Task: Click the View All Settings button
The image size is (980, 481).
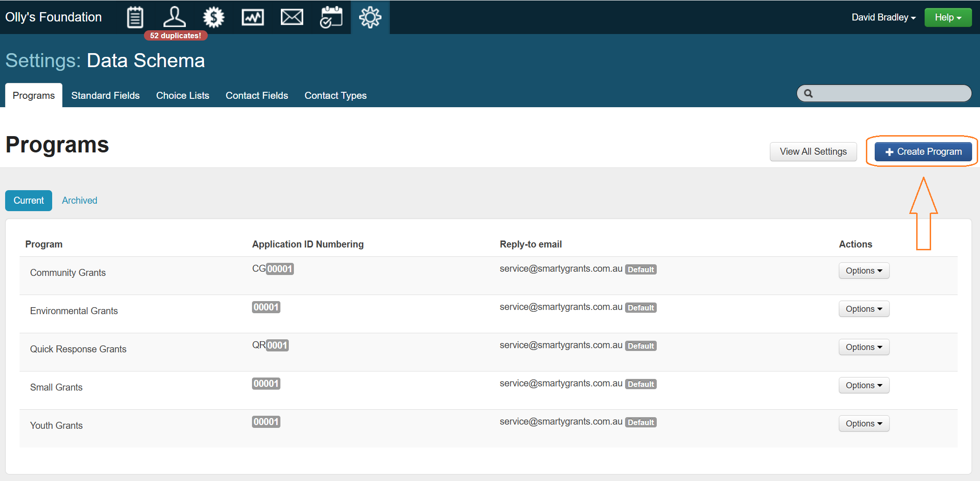Action: click(813, 151)
